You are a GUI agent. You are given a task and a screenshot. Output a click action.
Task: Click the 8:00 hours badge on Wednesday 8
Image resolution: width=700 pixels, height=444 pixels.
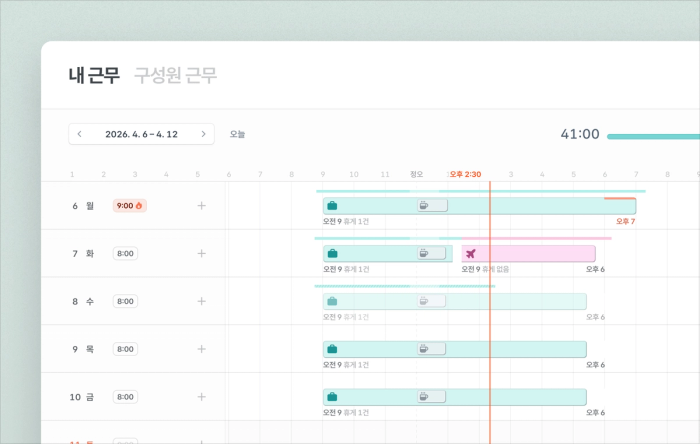point(125,301)
